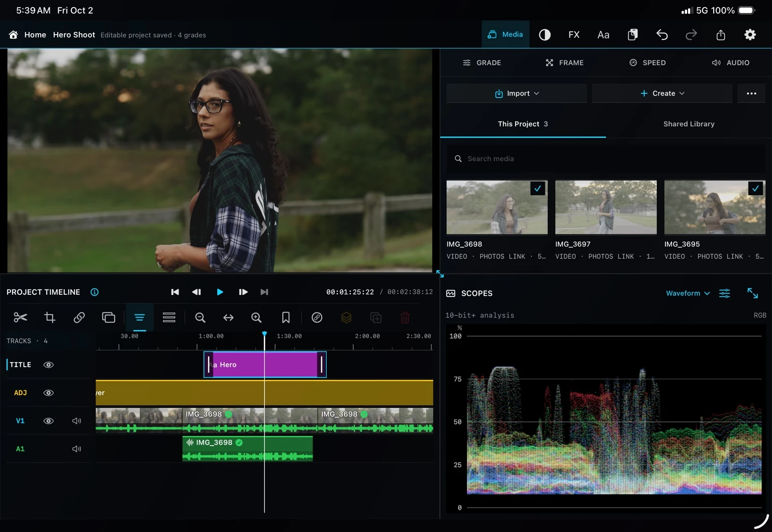The width and height of the screenshot is (772, 532).
Task: Select the crop tool in timeline toolbar
Action: (50, 317)
